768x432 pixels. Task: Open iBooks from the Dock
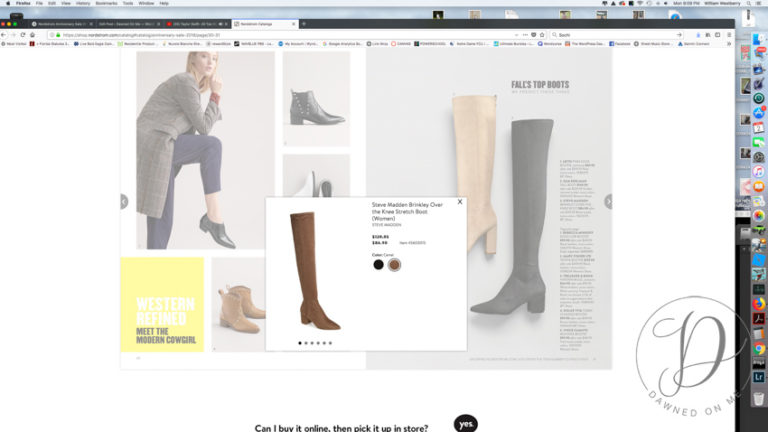click(759, 187)
